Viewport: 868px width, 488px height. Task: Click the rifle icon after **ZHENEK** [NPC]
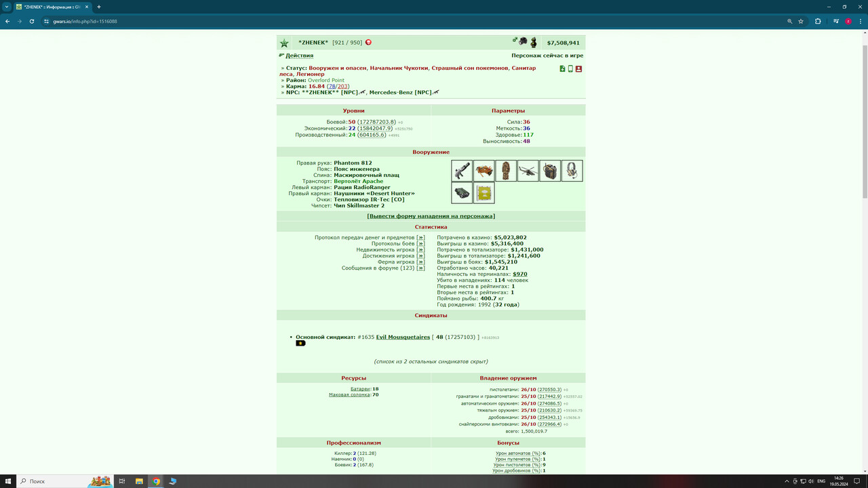point(363,92)
